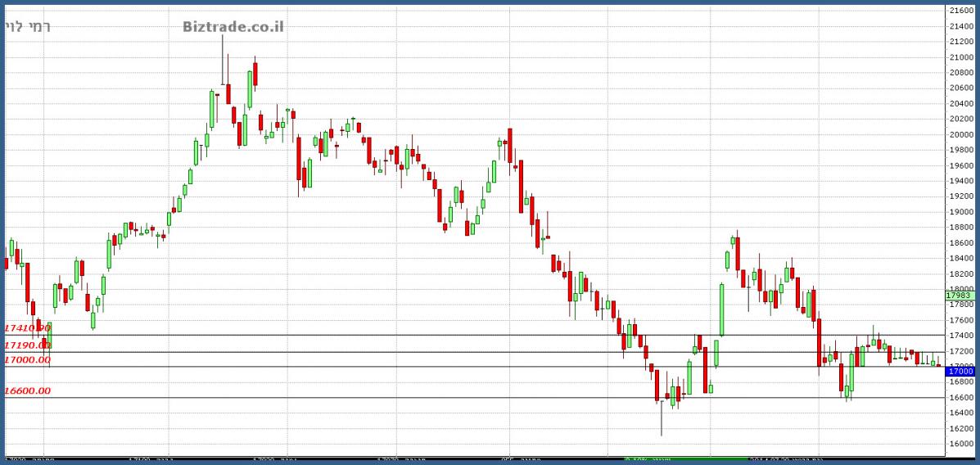Select the 16600.00 support level label
The height and width of the screenshot is (465, 980).
pos(27,391)
